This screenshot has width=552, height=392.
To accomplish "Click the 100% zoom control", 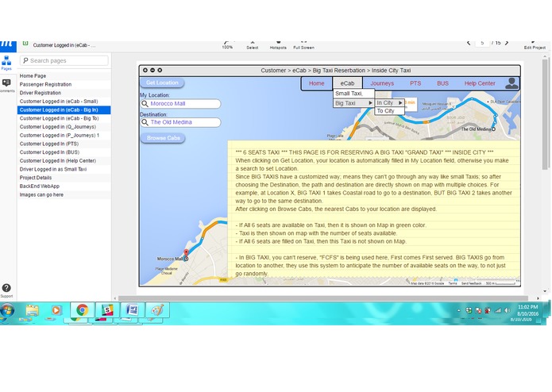I will click(227, 45).
